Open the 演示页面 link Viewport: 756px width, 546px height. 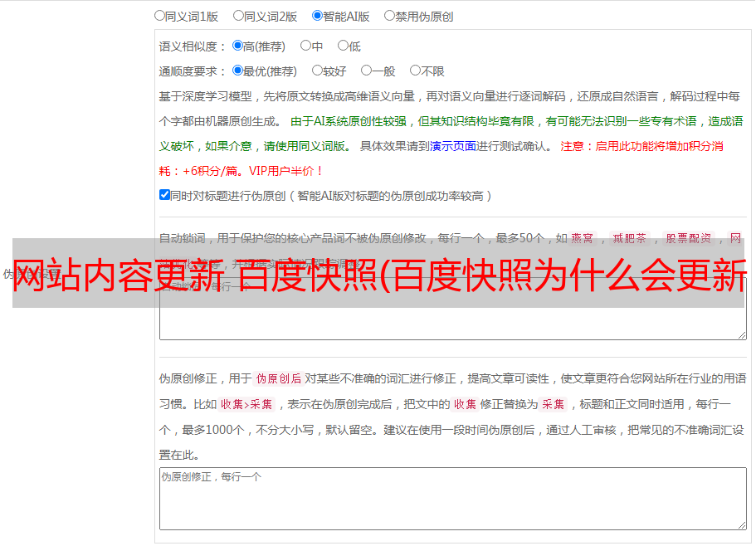453,146
